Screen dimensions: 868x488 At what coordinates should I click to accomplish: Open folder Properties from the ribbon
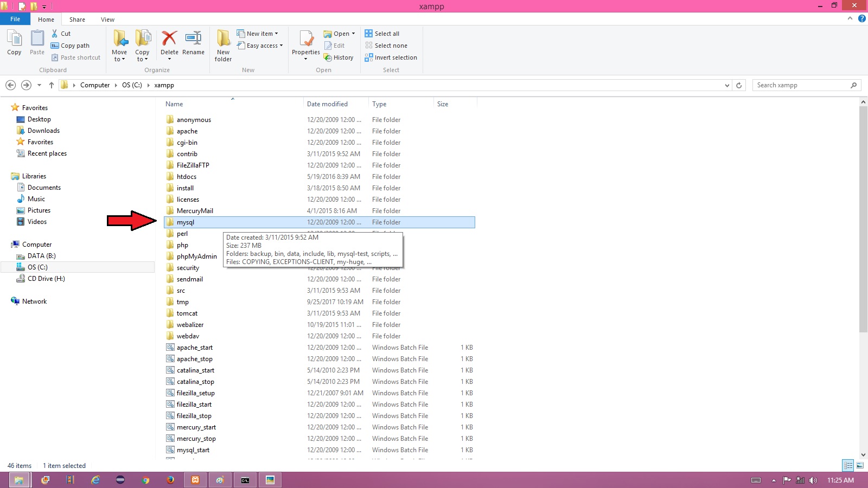point(305,43)
